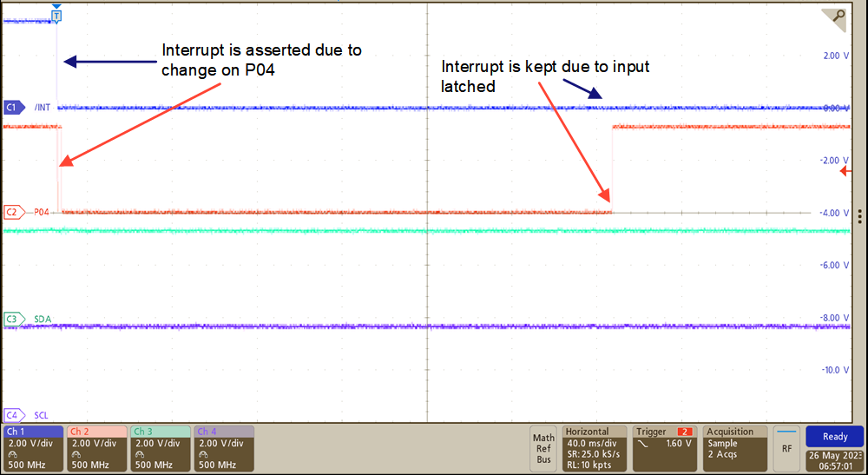Click the RF button
The width and height of the screenshot is (868, 475).
(x=786, y=448)
